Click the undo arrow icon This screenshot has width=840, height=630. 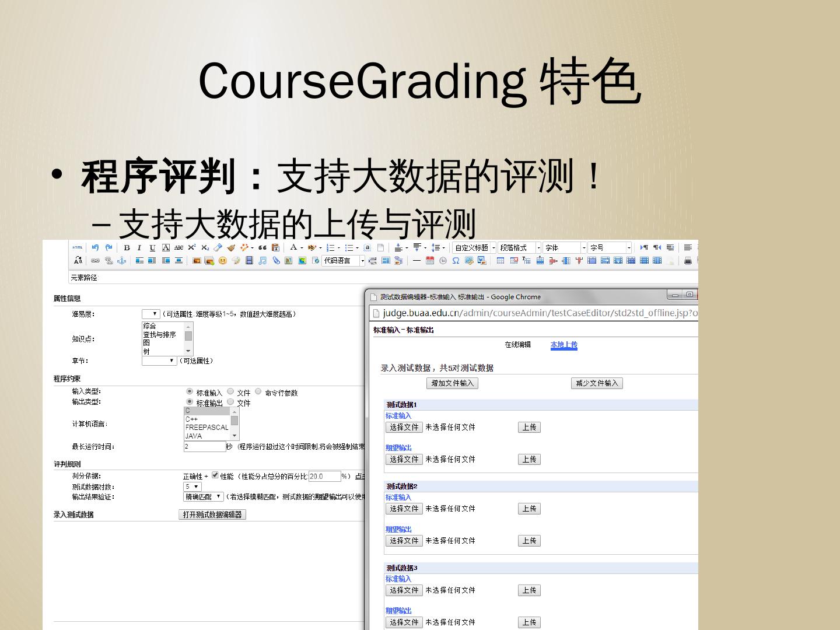pos(96,248)
